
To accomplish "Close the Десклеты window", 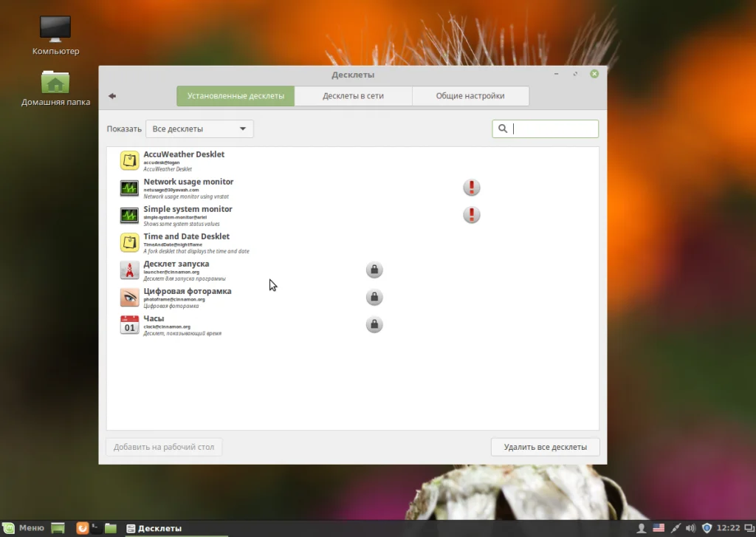I will point(594,74).
